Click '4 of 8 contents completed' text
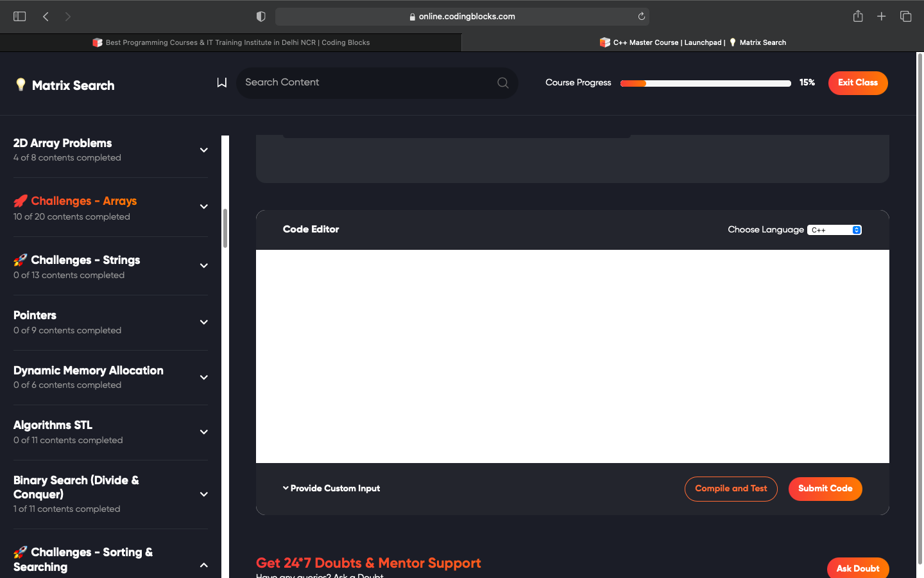The image size is (924, 578). 67,158
